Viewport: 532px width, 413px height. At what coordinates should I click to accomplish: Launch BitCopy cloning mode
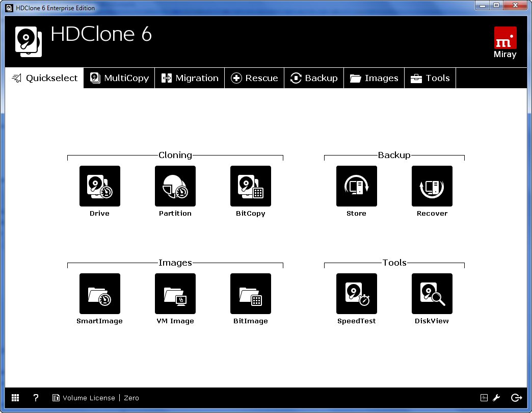(x=250, y=186)
